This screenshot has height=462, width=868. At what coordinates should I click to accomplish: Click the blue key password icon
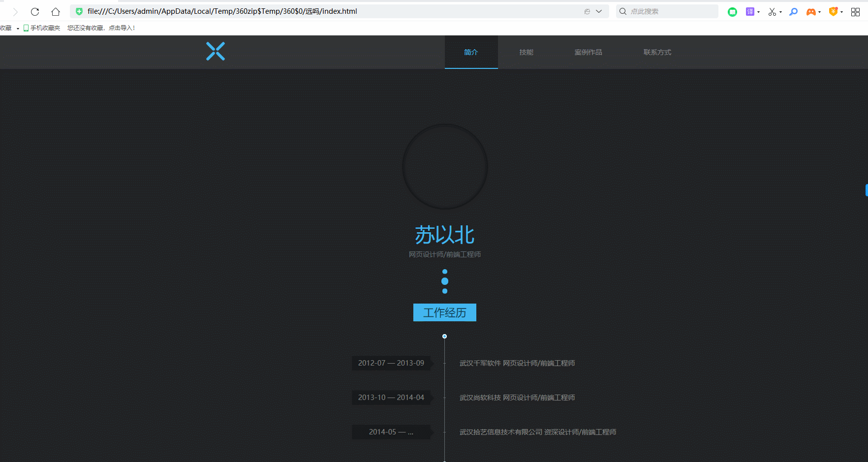tap(793, 12)
